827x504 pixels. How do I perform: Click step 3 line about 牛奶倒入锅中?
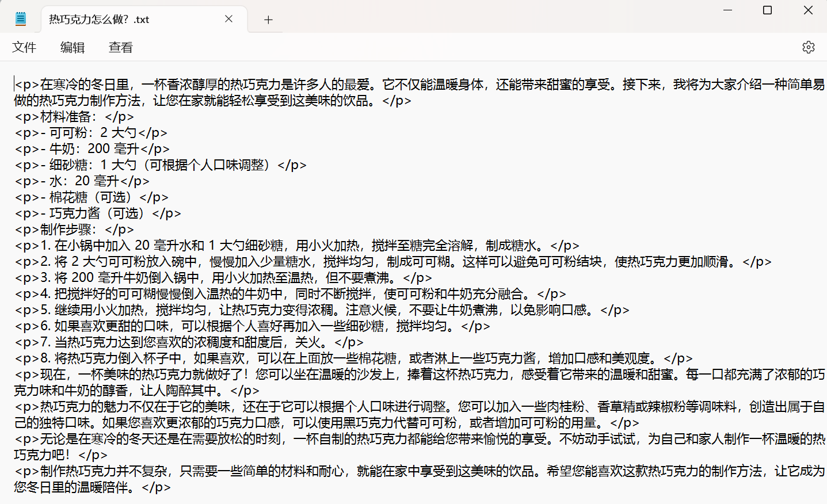tap(223, 278)
